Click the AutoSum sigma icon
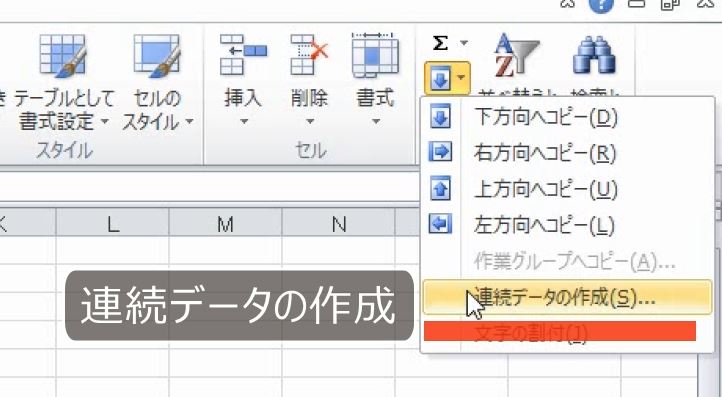722x397 pixels. tap(440, 43)
